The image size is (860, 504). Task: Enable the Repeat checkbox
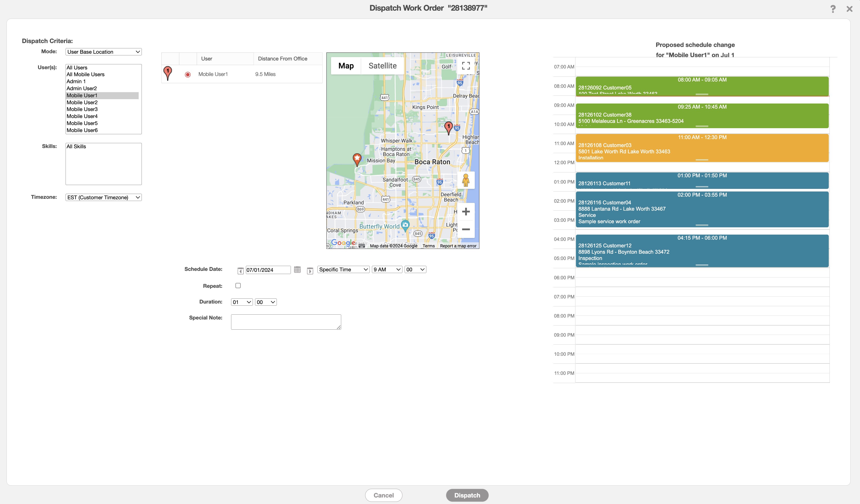pyautogui.click(x=238, y=286)
